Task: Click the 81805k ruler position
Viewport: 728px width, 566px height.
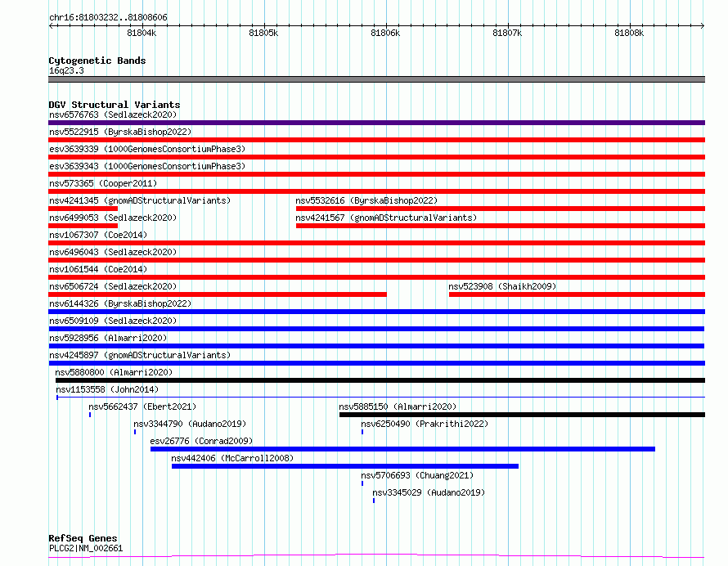Action: tap(263, 33)
